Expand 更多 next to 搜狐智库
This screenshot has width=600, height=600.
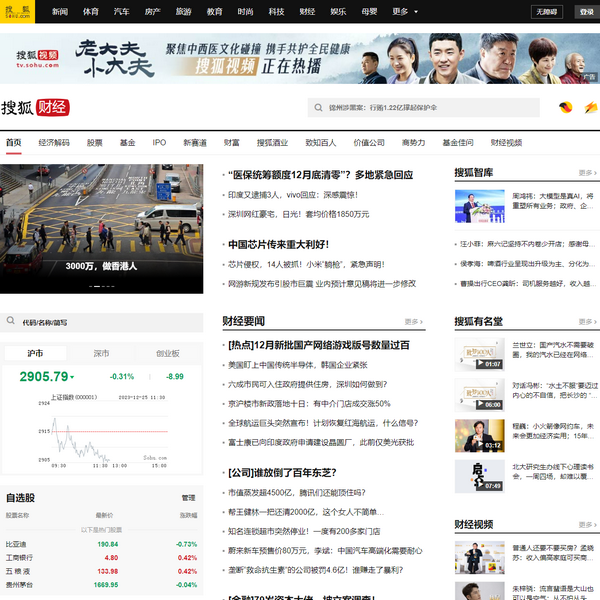(586, 173)
